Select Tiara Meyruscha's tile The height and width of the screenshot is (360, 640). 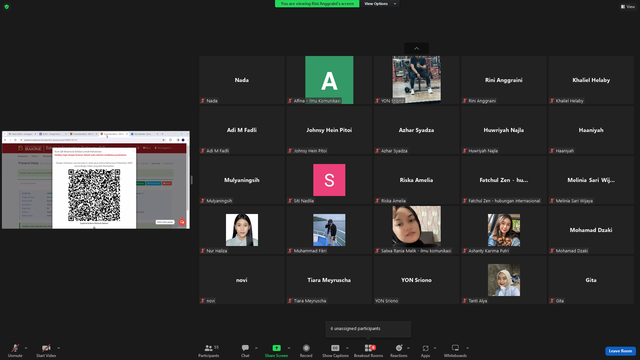pos(329,280)
